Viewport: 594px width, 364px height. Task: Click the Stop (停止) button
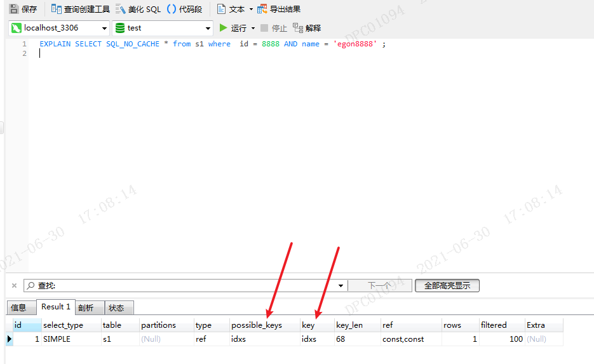tap(274, 28)
